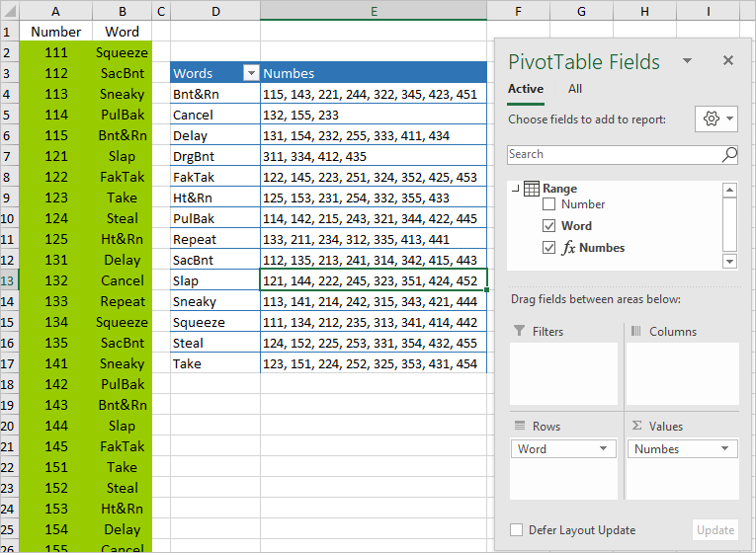This screenshot has width=756, height=553.
Task: Select the Repeat pivot row label
Action: [215, 239]
